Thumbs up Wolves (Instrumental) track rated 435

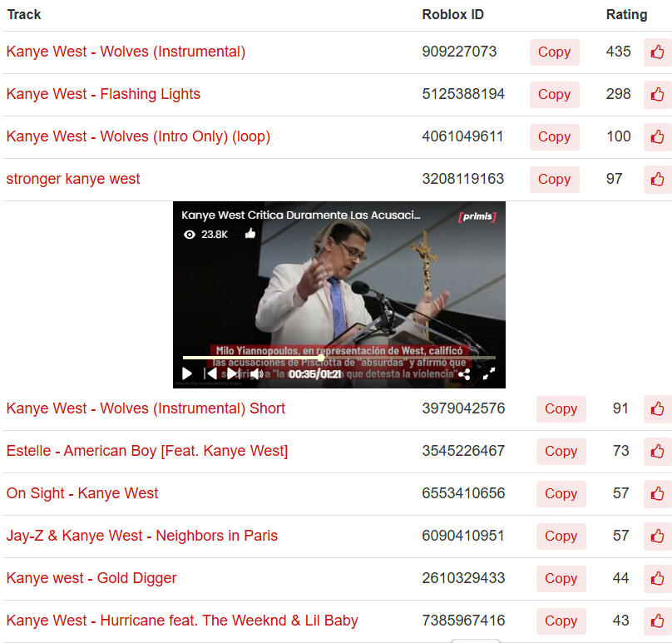click(657, 52)
